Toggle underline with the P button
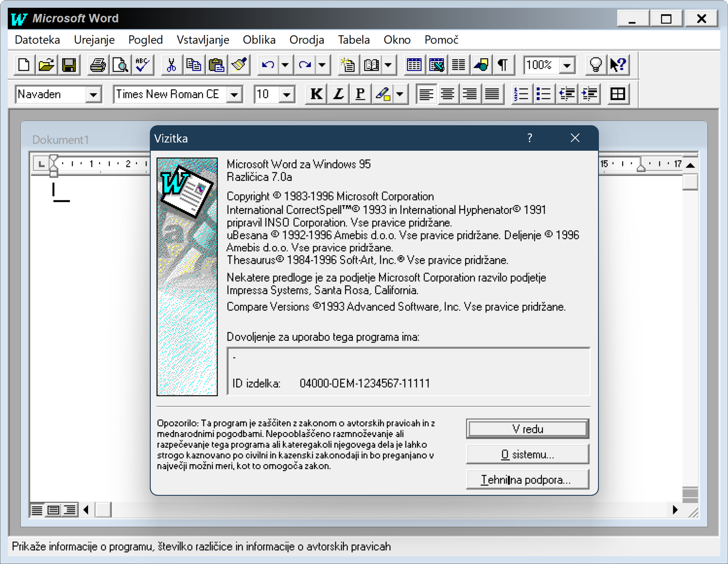728x564 pixels. pos(360,94)
